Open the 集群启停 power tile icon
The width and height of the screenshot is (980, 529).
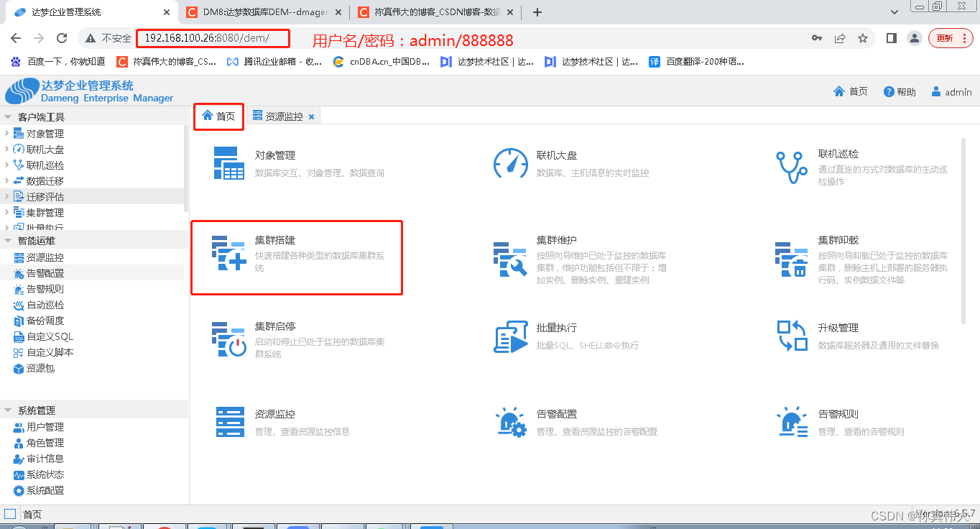click(x=229, y=339)
